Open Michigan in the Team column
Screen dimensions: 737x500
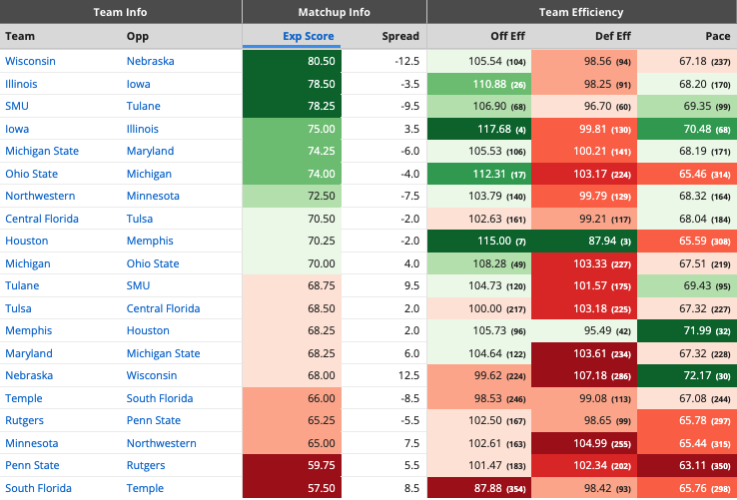coord(28,264)
